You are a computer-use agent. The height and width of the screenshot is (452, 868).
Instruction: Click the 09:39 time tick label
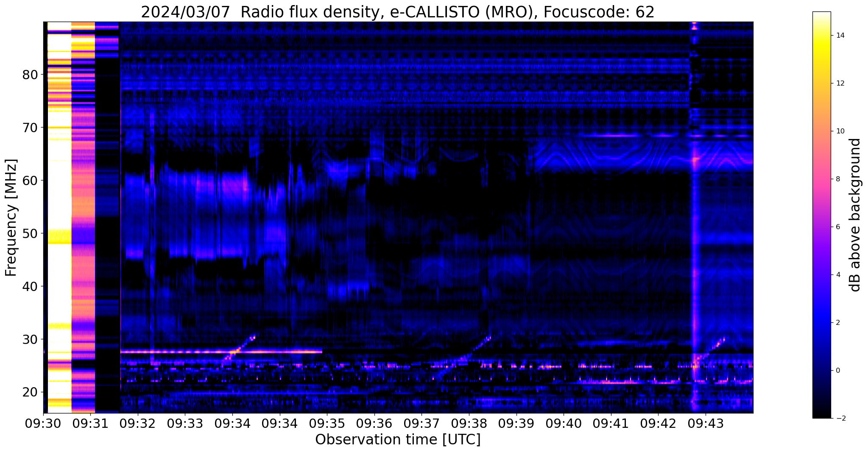516,423
